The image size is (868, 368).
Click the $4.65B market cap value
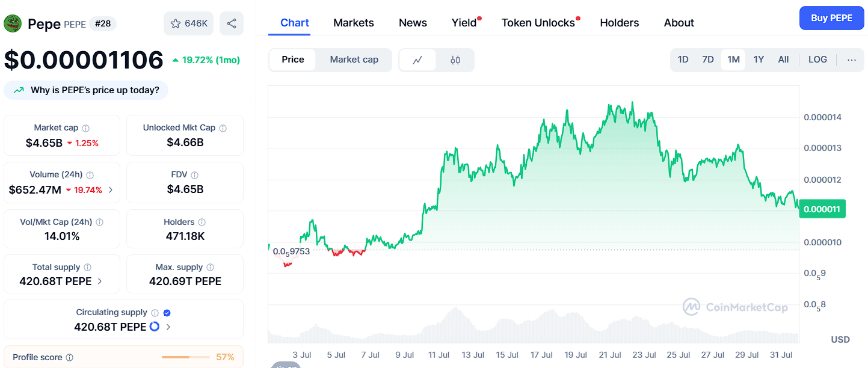coord(44,143)
